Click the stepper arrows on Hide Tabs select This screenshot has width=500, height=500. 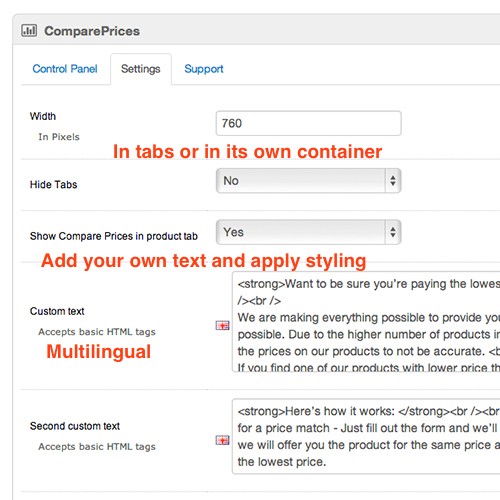393,181
